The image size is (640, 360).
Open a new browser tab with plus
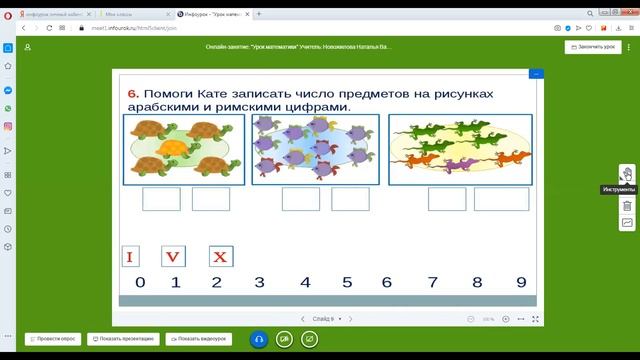259,14
